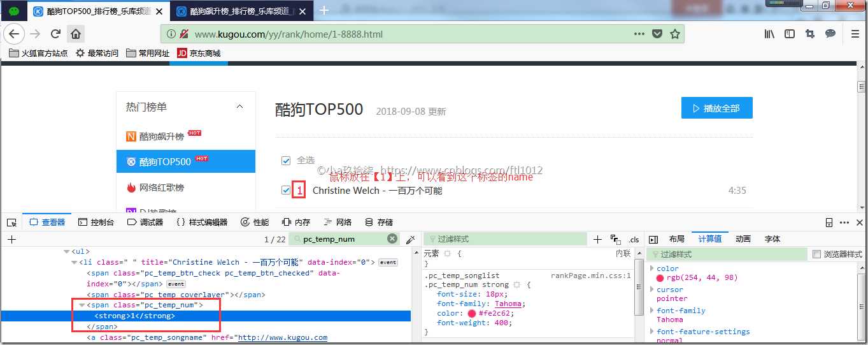This screenshot has height=345, width=868.
Task: Expand computed font-feature-settings property
Action: click(x=651, y=332)
